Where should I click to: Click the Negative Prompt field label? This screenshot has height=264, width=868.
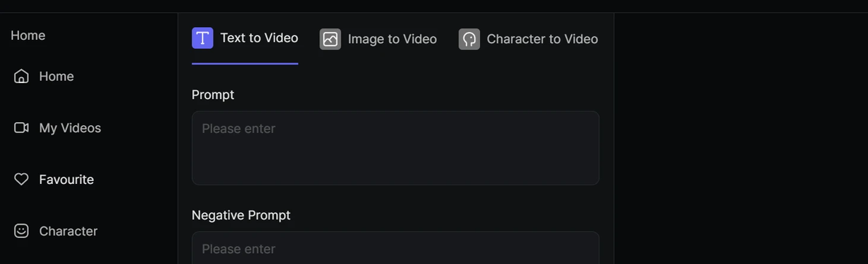click(241, 215)
